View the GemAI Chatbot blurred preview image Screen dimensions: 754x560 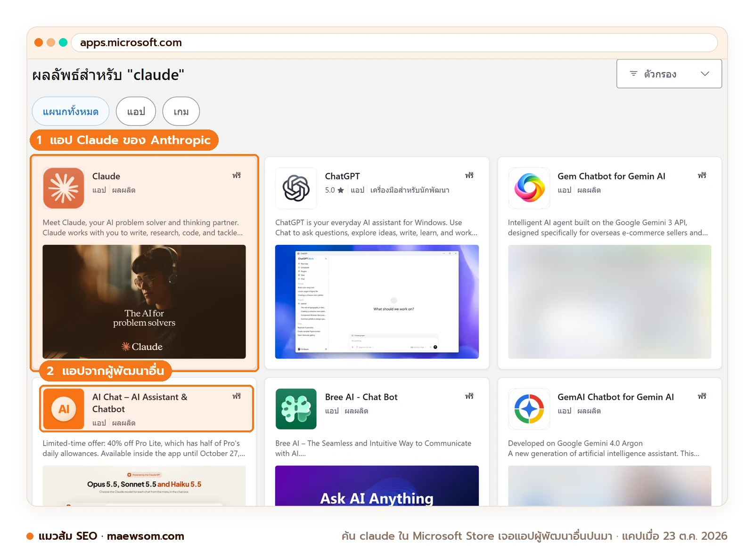point(609,486)
